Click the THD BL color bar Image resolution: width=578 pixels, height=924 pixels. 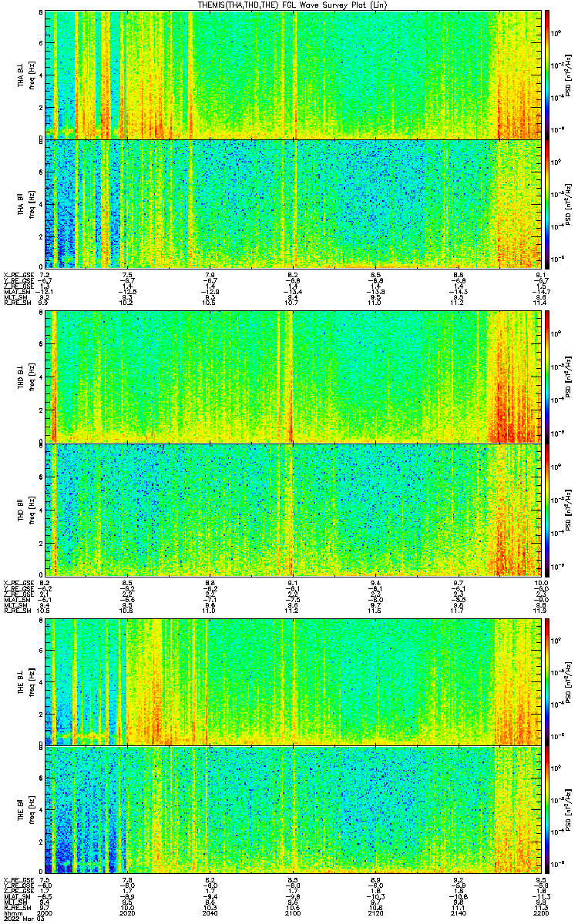point(547,377)
